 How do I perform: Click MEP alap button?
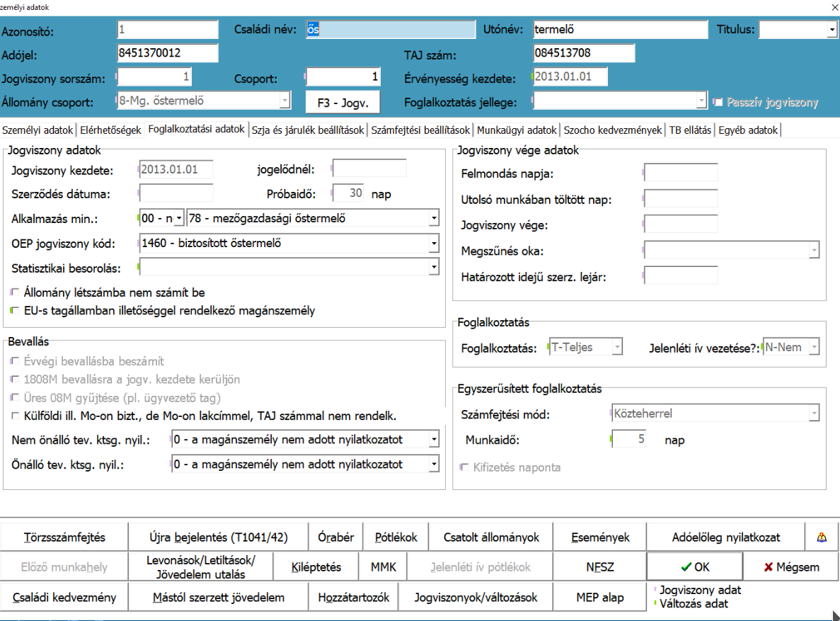point(600,597)
